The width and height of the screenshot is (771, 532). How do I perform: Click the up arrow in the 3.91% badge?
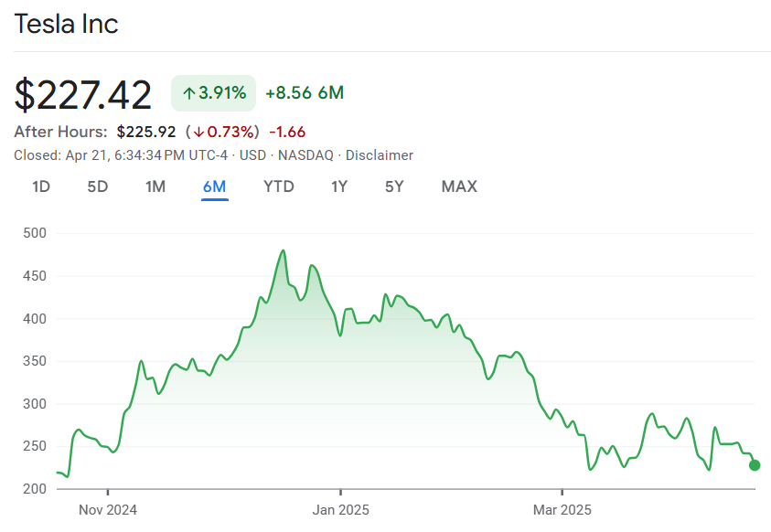tap(188, 93)
